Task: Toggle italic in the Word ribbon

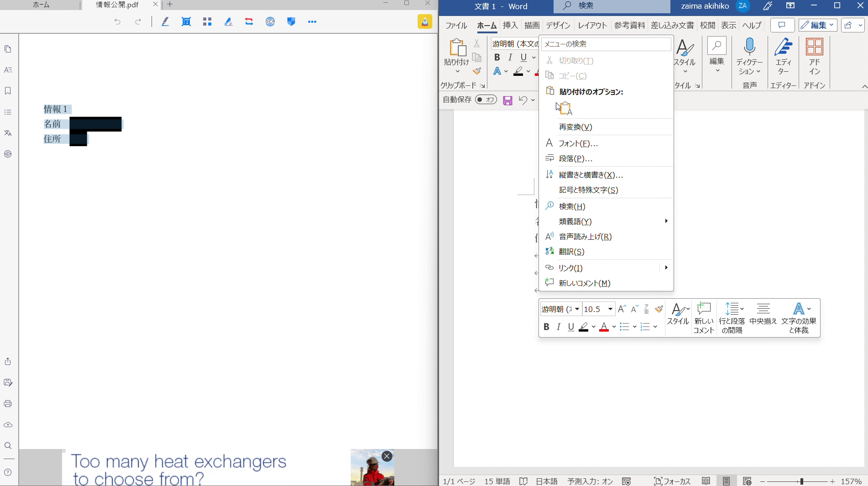Action: click(510, 57)
